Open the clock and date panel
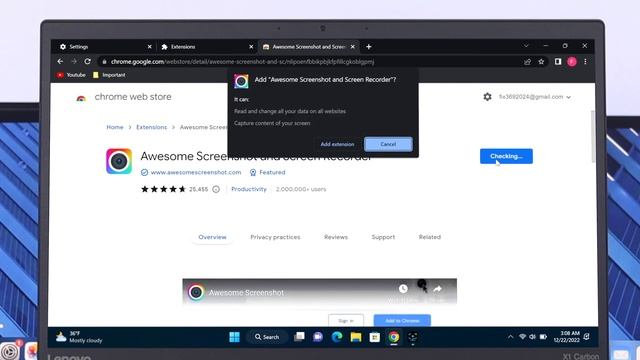 (x=567, y=337)
